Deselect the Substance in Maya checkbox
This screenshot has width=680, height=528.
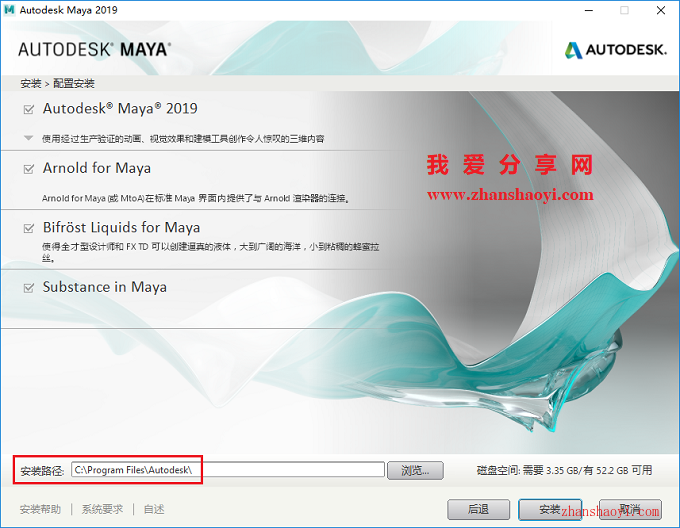28,288
